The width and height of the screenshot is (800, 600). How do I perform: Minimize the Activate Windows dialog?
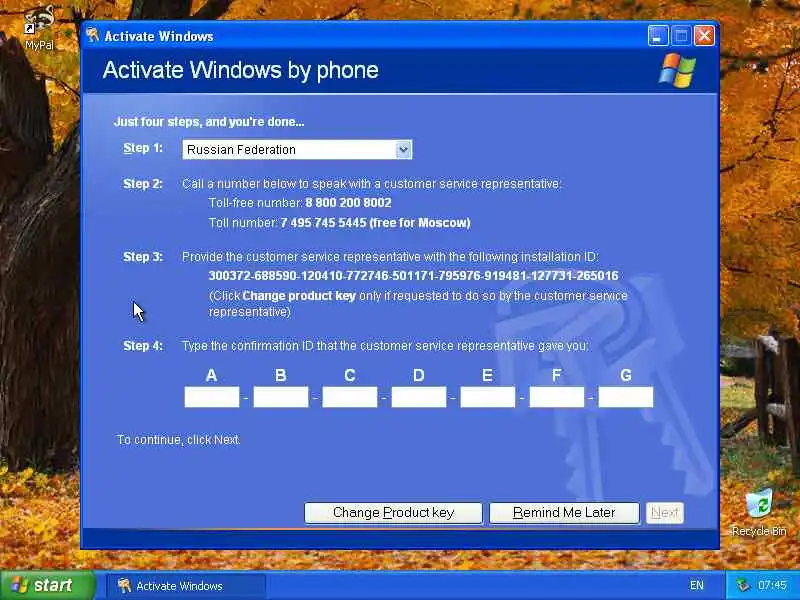click(x=658, y=36)
